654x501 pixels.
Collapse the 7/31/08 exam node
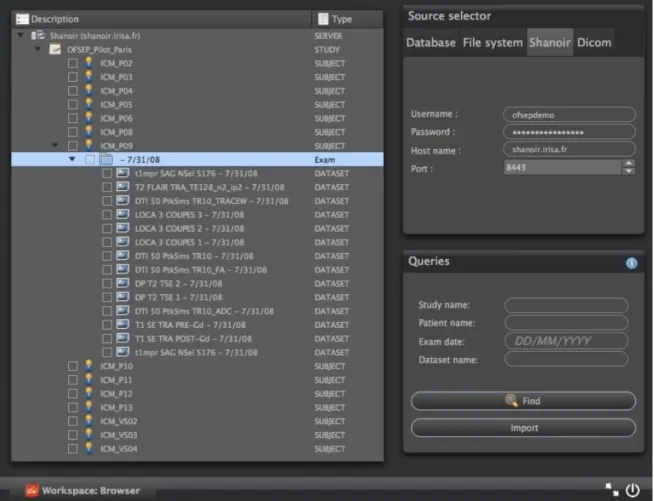[72, 159]
